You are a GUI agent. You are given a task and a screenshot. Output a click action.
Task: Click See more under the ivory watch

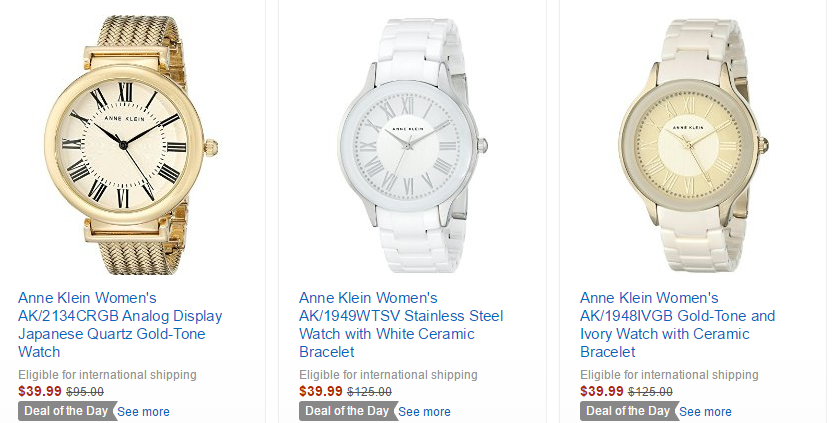[705, 411]
